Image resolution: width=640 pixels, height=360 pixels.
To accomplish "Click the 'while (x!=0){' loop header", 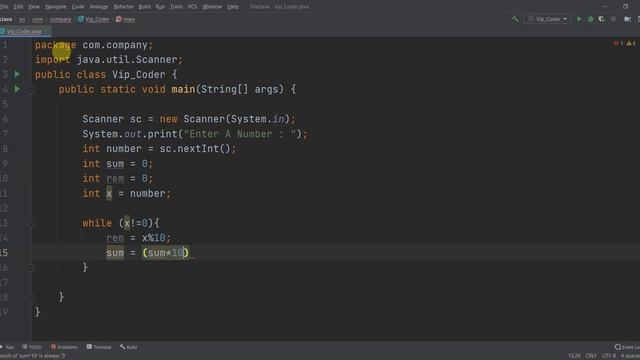I will [x=121, y=223].
